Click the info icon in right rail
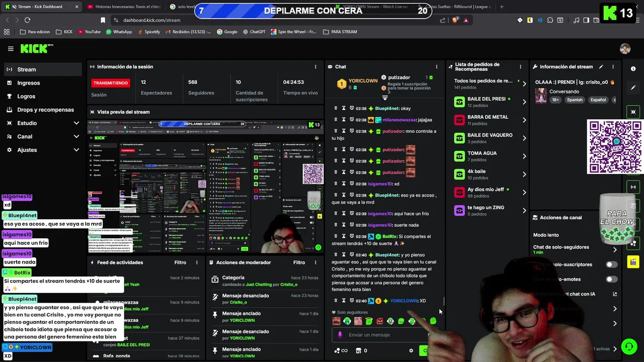The width and height of the screenshot is (644, 362). coord(633,69)
